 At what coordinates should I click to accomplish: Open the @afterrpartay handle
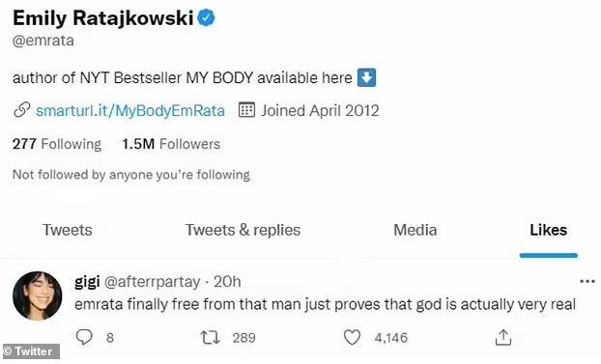[152, 282]
